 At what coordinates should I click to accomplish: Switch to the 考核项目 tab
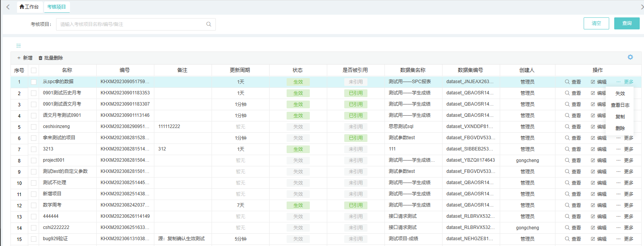tap(56, 7)
